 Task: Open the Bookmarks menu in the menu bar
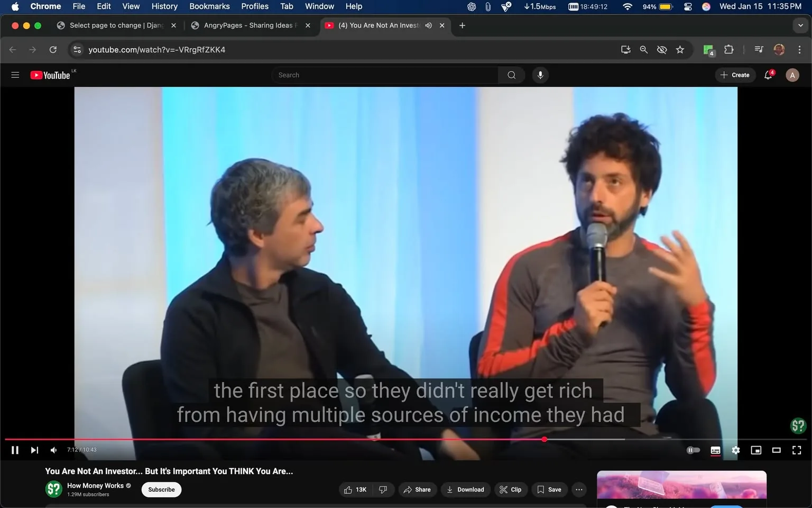tap(209, 6)
